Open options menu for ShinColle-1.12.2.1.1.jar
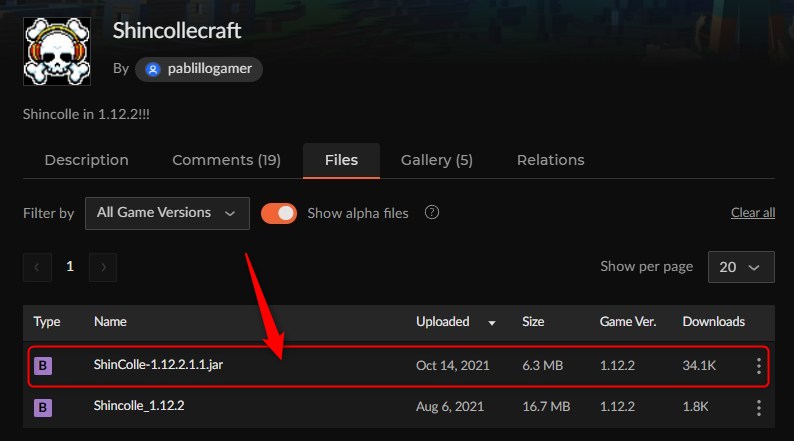 click(759, 366)
